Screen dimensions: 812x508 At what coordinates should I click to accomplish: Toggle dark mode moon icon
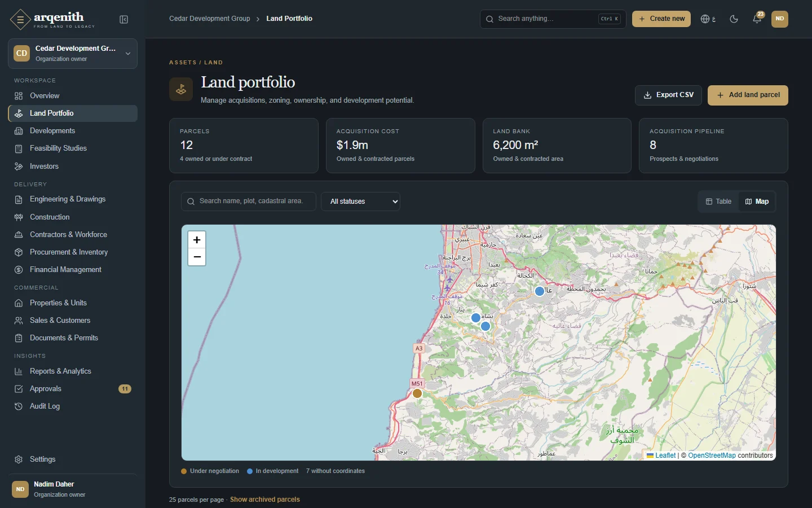point(734,19)
